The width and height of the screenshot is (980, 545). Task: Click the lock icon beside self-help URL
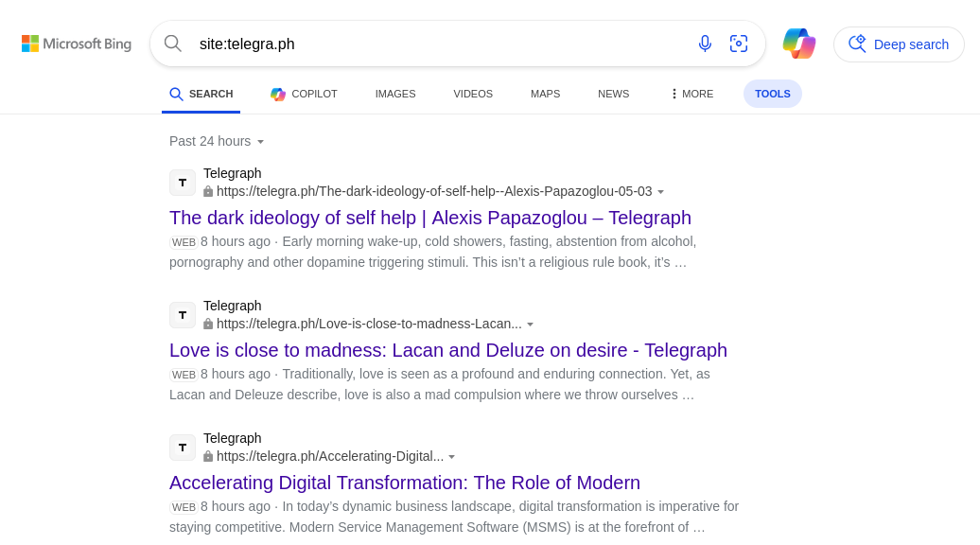pos(208,191)
